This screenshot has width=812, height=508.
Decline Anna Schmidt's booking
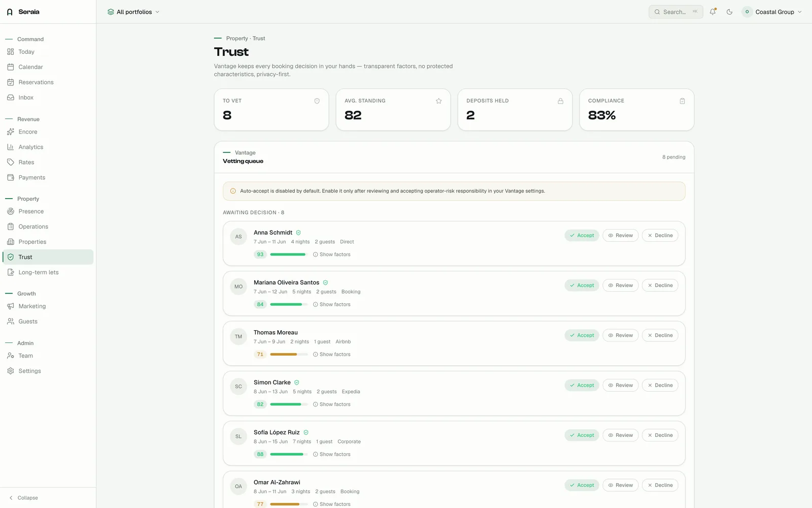pos(660,236)
